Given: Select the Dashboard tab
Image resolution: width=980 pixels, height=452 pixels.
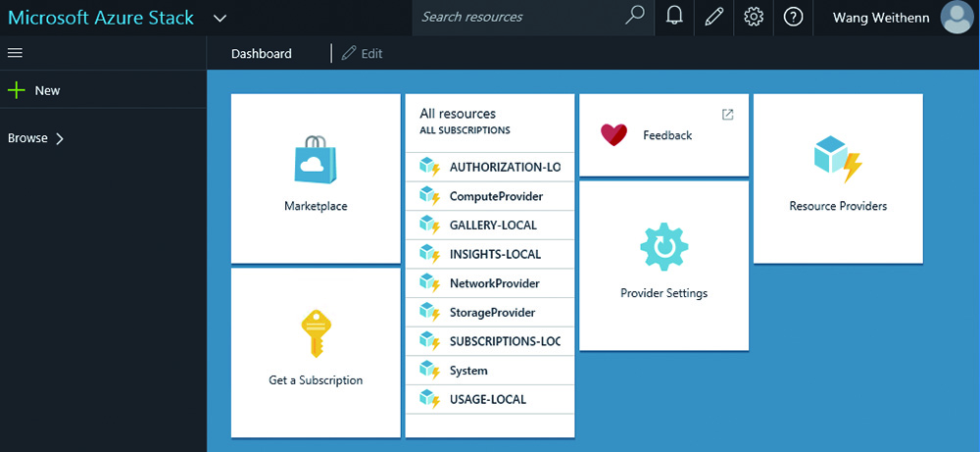Looking at the screenshot, I should (262, 54).
